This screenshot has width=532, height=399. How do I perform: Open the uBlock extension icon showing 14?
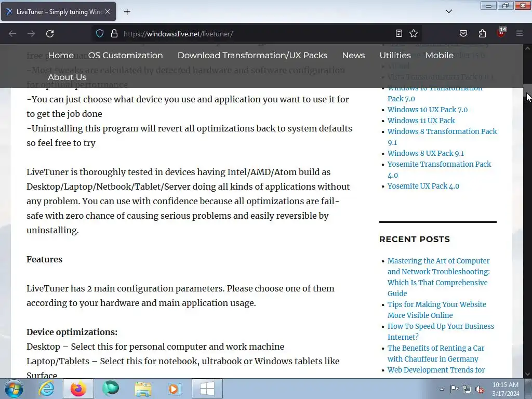[x=501, y=33]
